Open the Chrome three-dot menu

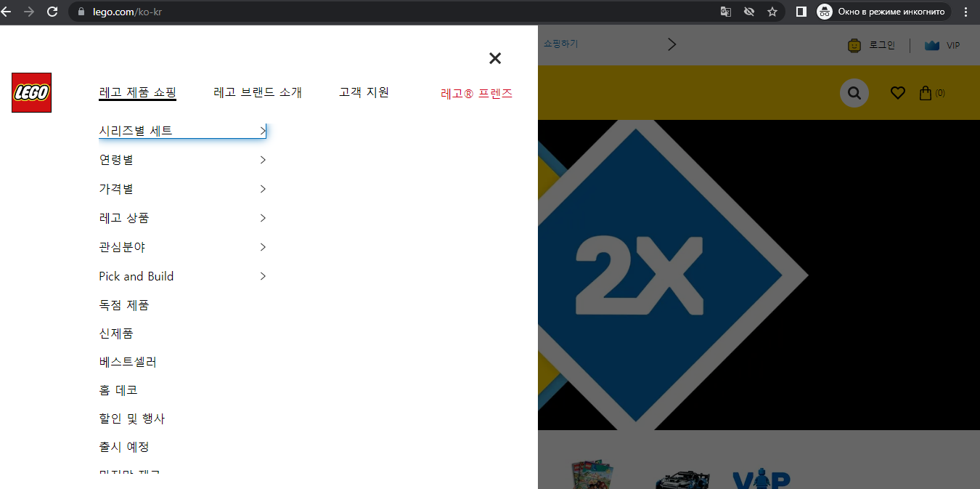965,12
